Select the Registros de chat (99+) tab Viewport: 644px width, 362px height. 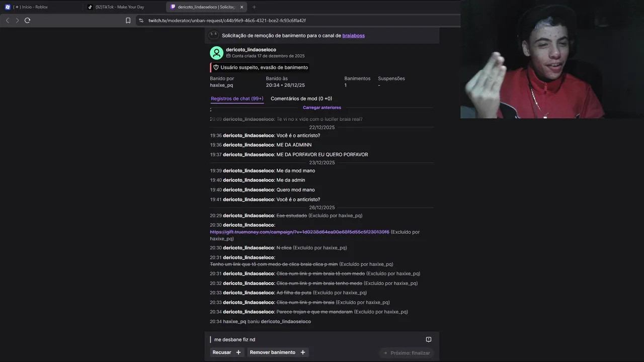pos(237,99)
